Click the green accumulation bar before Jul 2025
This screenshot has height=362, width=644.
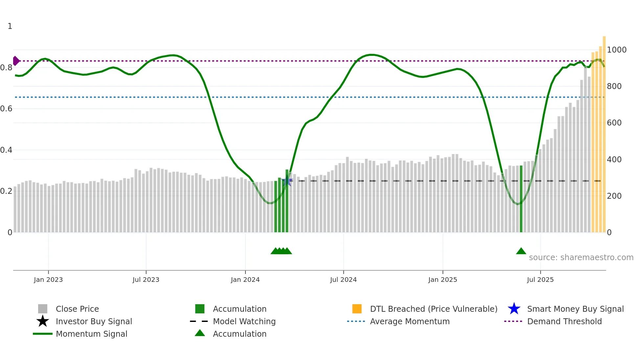tap(521, 199)
